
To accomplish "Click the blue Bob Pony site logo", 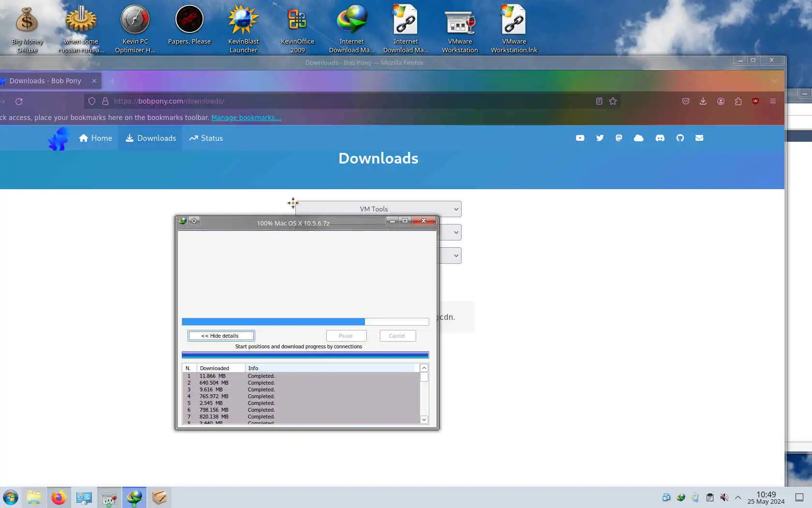I will (59, 138).
